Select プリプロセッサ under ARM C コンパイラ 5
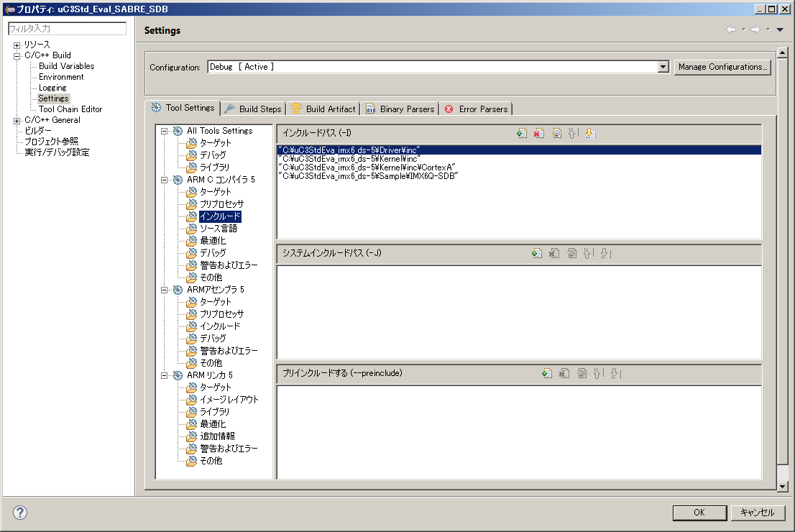The image size is (795, 532). click(221, 204)
